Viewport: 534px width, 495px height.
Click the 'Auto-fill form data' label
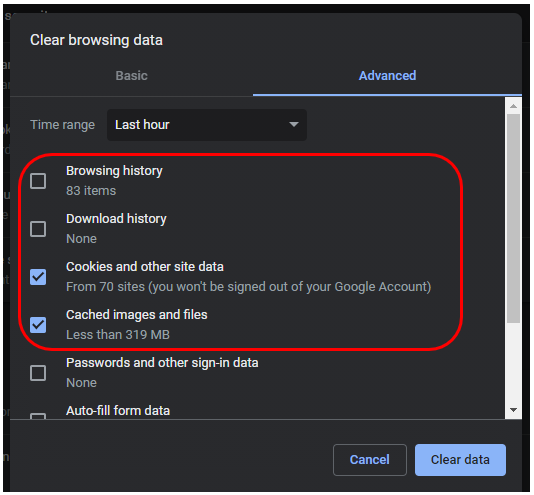118,411
